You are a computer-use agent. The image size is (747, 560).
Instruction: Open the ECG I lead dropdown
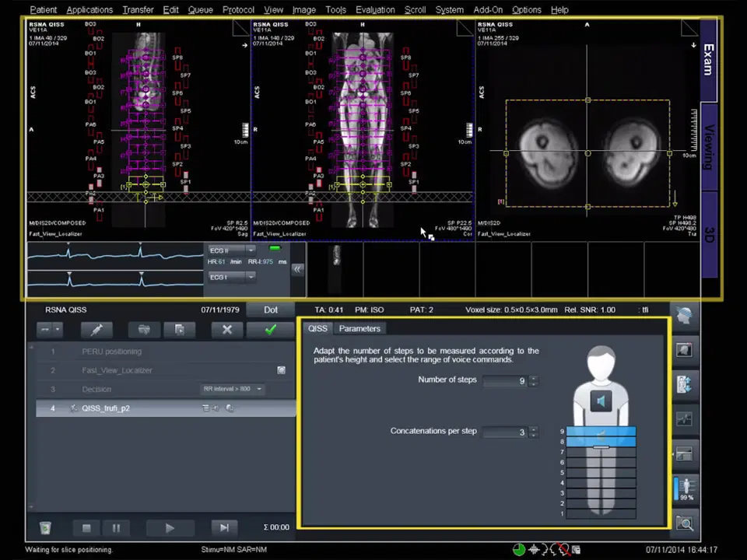(x=251, y=277)
